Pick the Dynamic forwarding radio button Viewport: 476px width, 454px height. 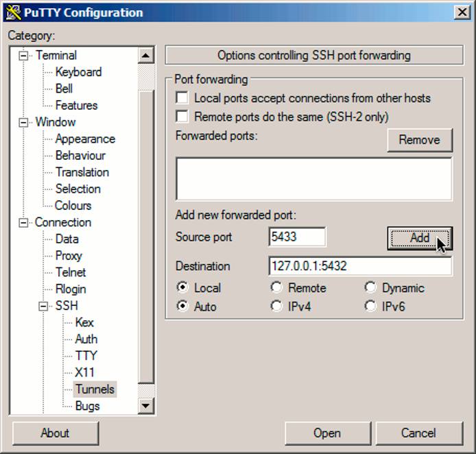370,287
